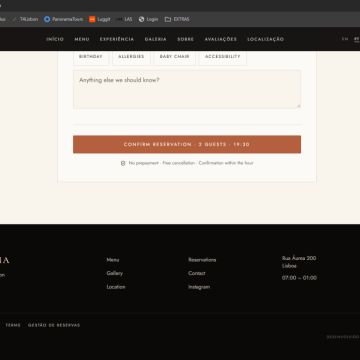Screen dimensions: 360x360
Task: Open Sobre navigation item
Action: coord(186,39)
